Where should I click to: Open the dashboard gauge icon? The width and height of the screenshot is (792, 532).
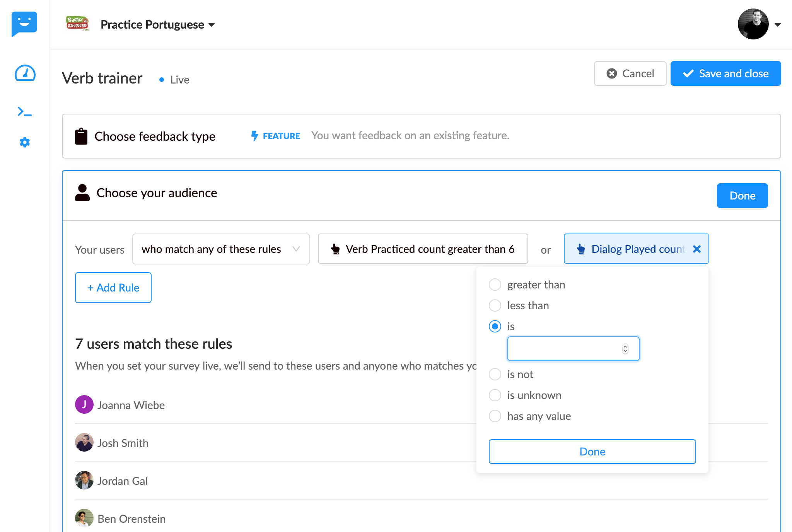25,73
